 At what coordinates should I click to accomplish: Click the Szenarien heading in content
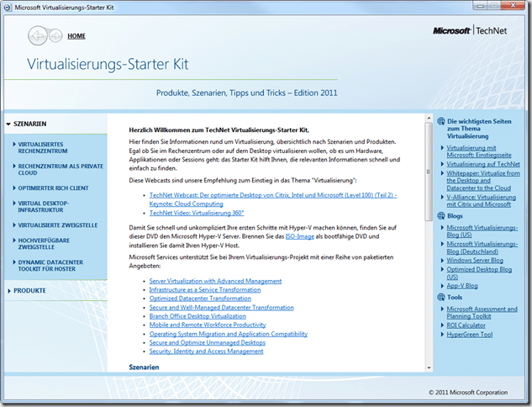click(x=144, y=367)
